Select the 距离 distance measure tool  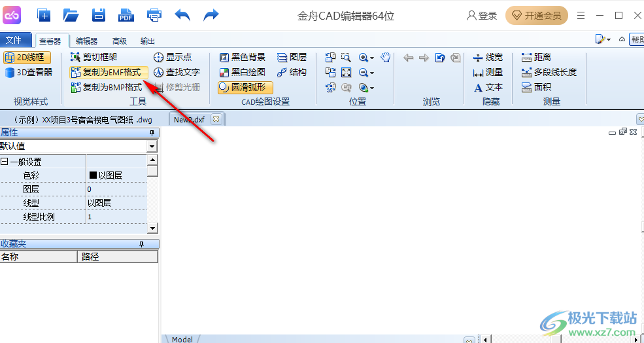[x=536, y=57]
